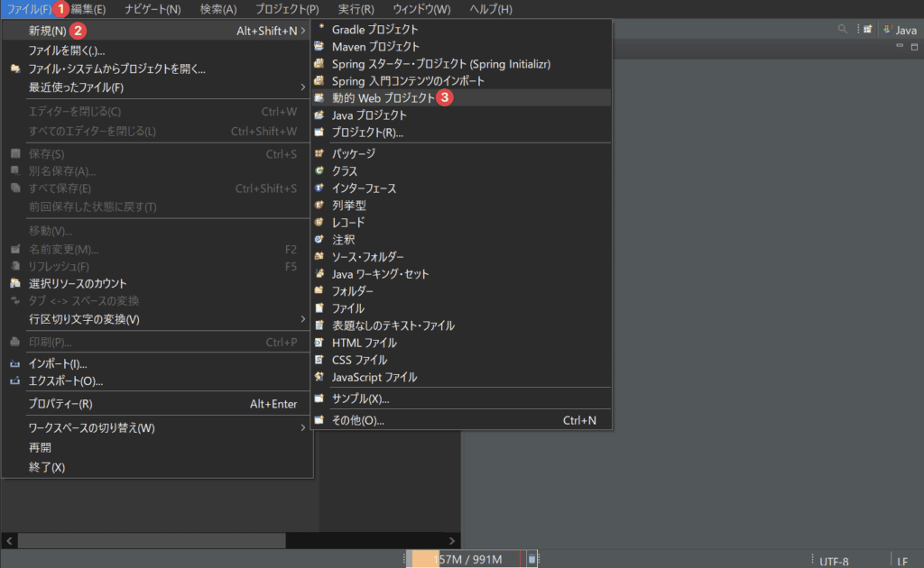Click the HTML ファイル icon
This screenshot has width=924, height=568.
click(319, 343)
